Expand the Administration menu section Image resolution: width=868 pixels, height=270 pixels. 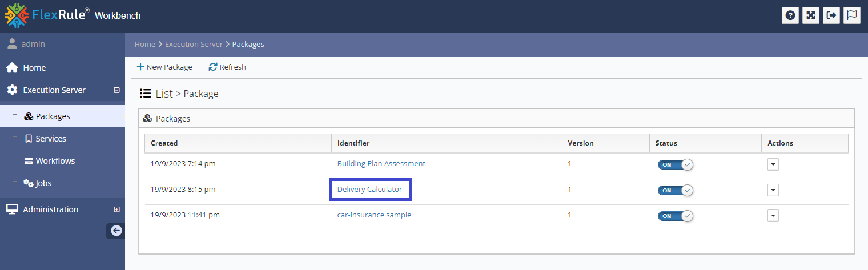[x=116, y=209]
